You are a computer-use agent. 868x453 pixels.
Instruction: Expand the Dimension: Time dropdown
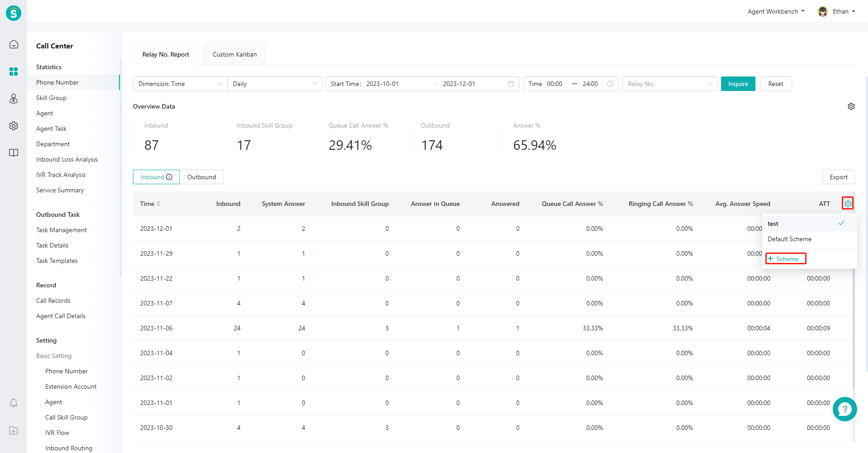coord(180,84)
